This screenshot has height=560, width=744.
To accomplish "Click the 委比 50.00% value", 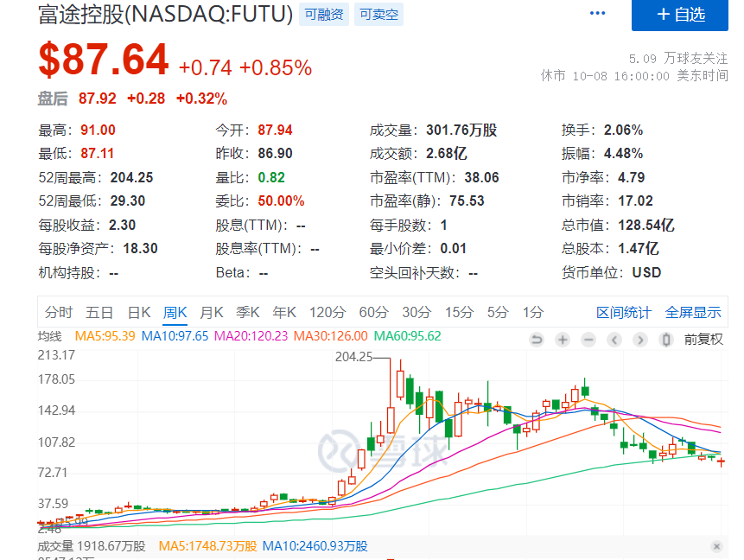I will click(x=281, y=200).
